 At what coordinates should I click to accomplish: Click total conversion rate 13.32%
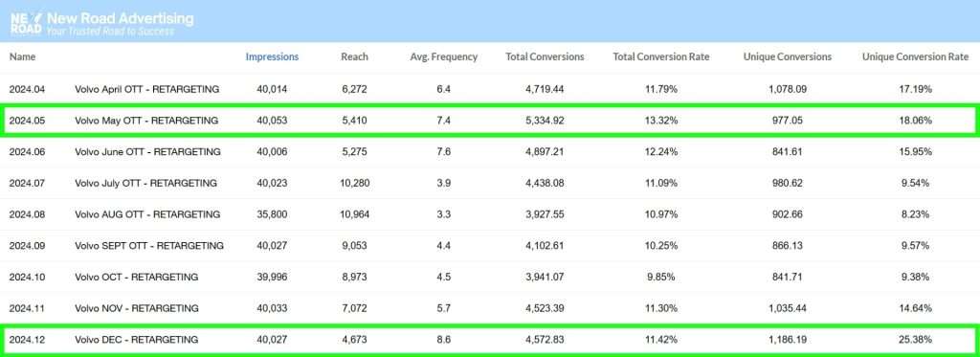point(661,121)
